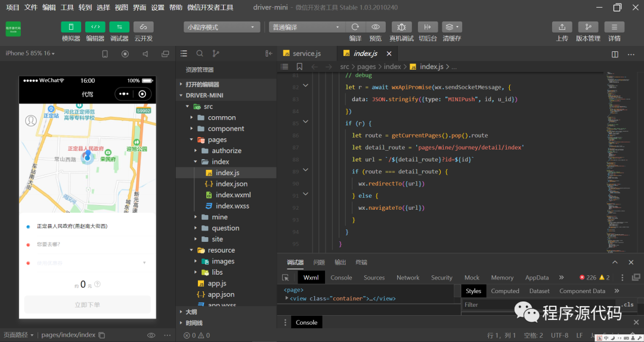Screen dimensions: 644x342
Task: Open 云开发 cloud development
Action: 143,27
